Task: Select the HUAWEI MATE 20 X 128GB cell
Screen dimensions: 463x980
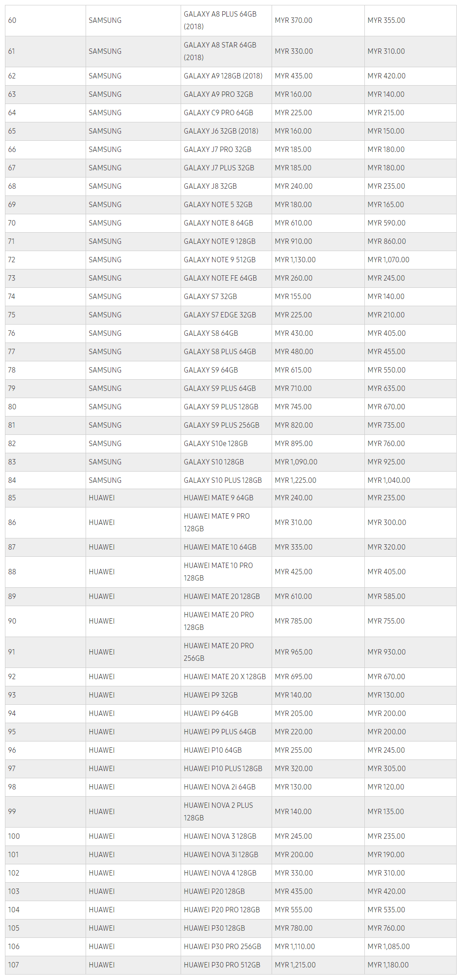Action: tap(225, 676)
